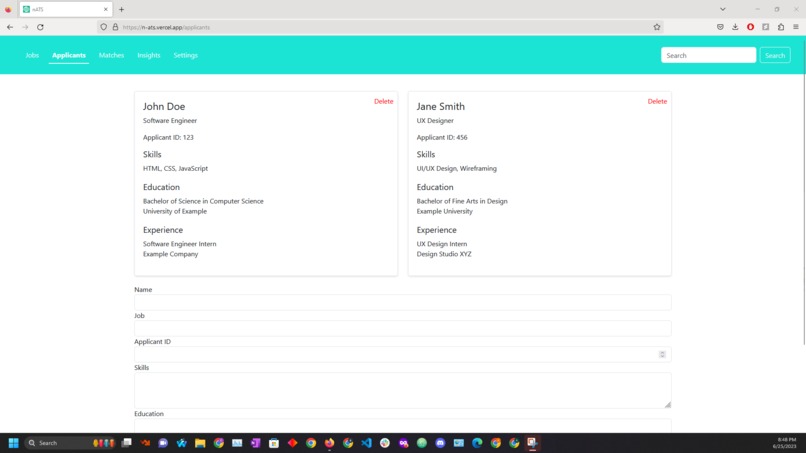The image size is (806, 453).
Task: Open Microsoft Store from the taskbar
Action: coord(273,443)
